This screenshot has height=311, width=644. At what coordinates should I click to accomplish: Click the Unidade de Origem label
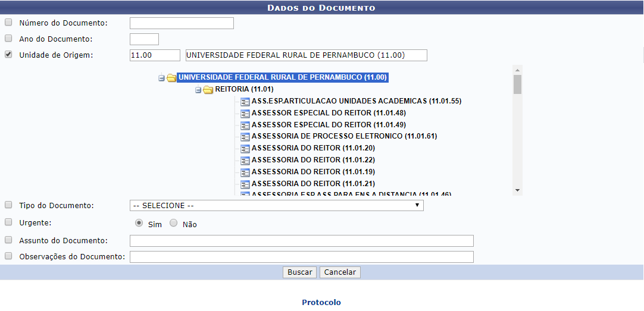57,55
